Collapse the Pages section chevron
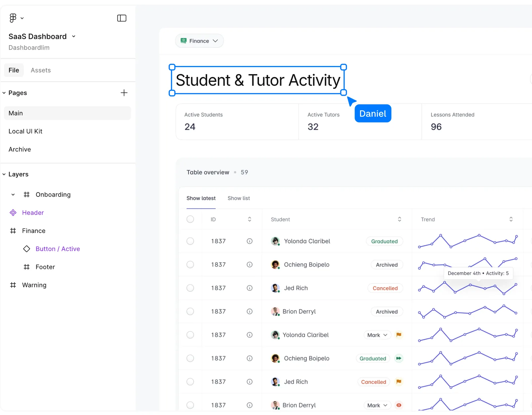This screenshot has height=415, width=532. [x=4, y=93]
